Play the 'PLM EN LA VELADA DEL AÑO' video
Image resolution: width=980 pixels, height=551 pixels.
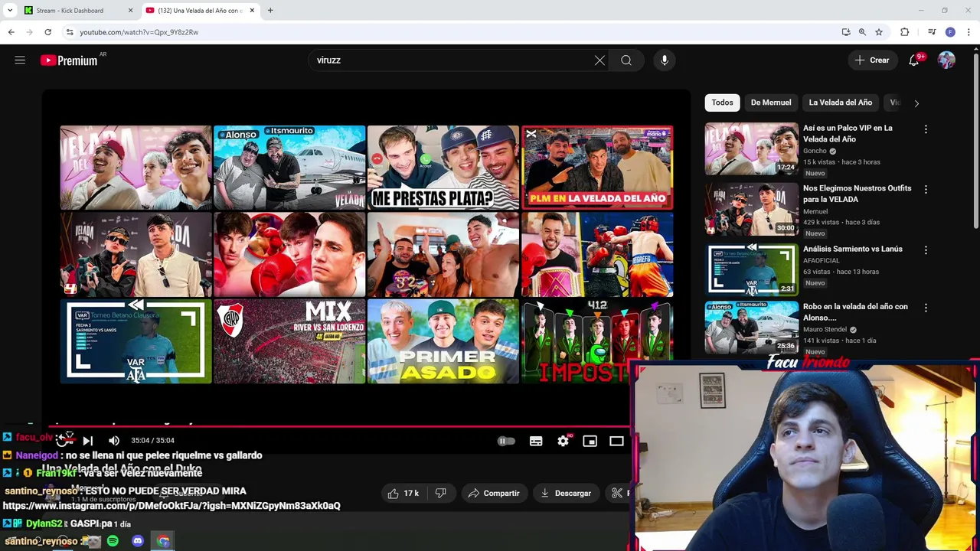coord(597,168)
